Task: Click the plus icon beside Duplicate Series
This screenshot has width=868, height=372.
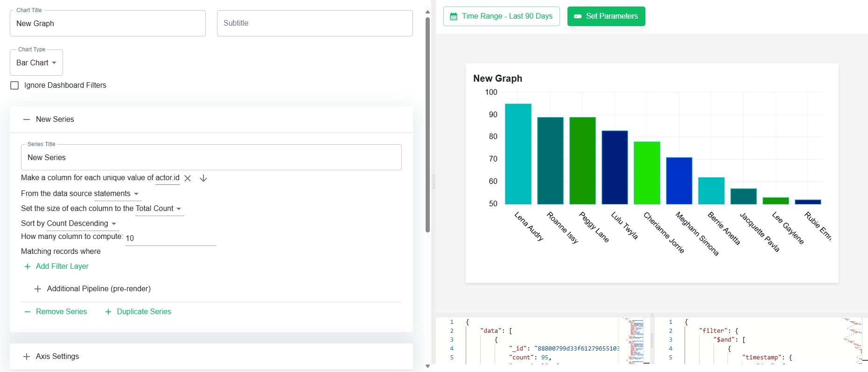Action: coord(108,312)
